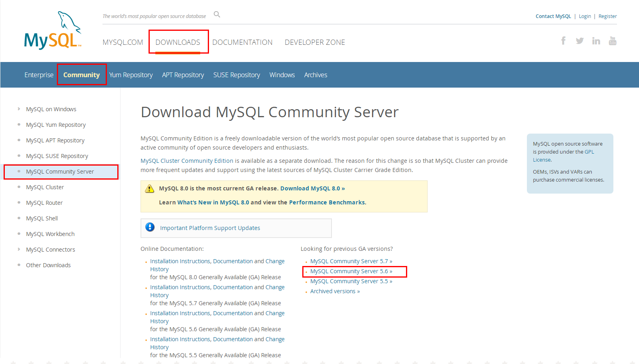Select MySQL Community Server sidebar item

click(60, 172)
